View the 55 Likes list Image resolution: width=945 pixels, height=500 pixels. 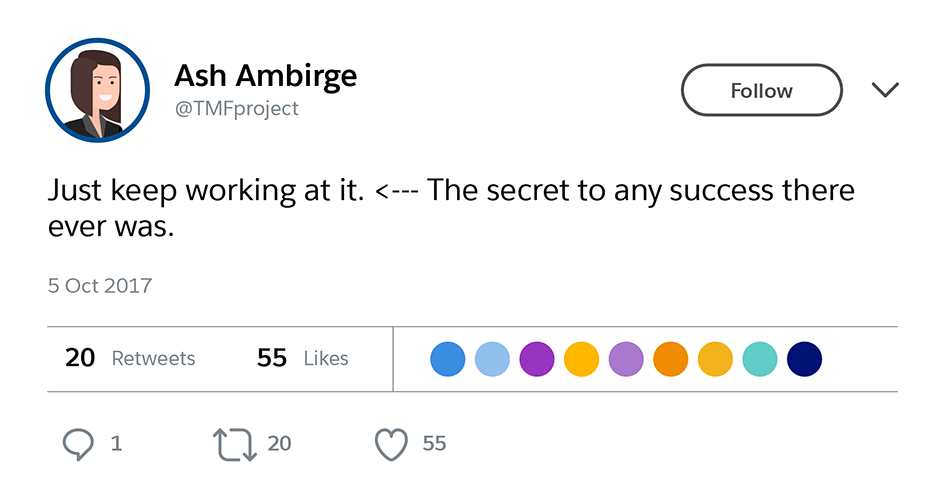coord(302,358)
